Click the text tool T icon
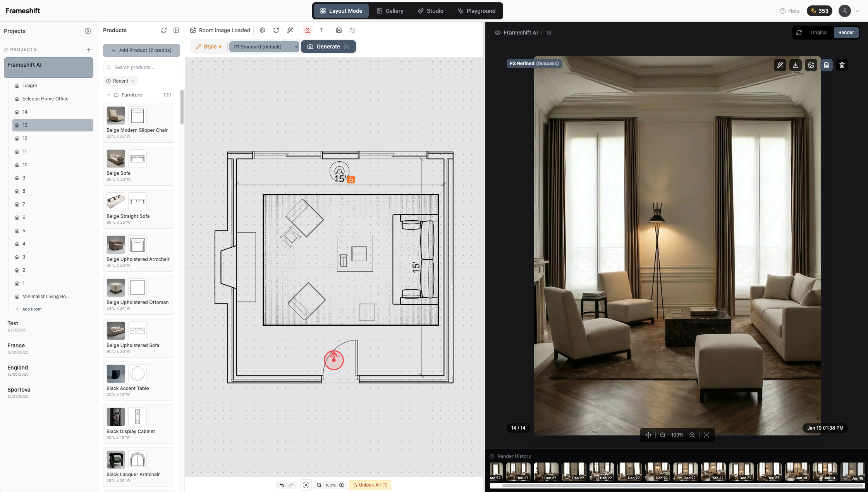Viewport: 868px width, 492px height. click(321, 30)
